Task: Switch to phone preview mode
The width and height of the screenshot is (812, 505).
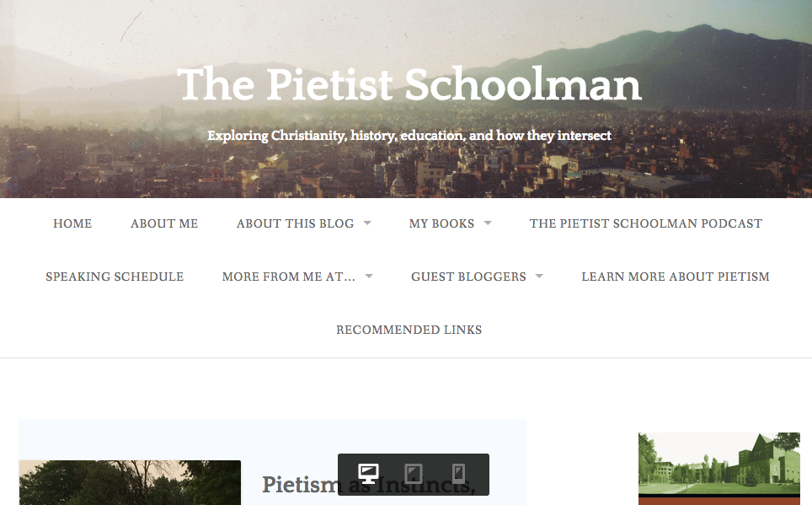Action: tap(458, 474)
